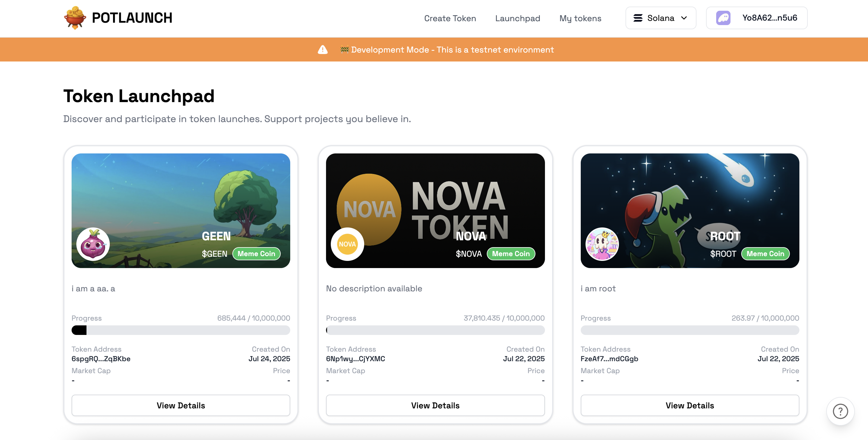Open the My tokens page

580,18
